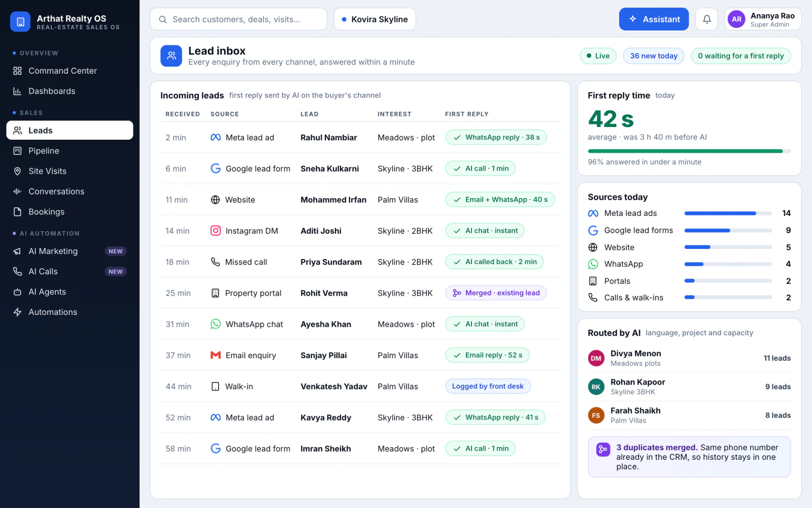The image size is (812, 508).
Task: Click the AR user avatar
Action: 736,19
